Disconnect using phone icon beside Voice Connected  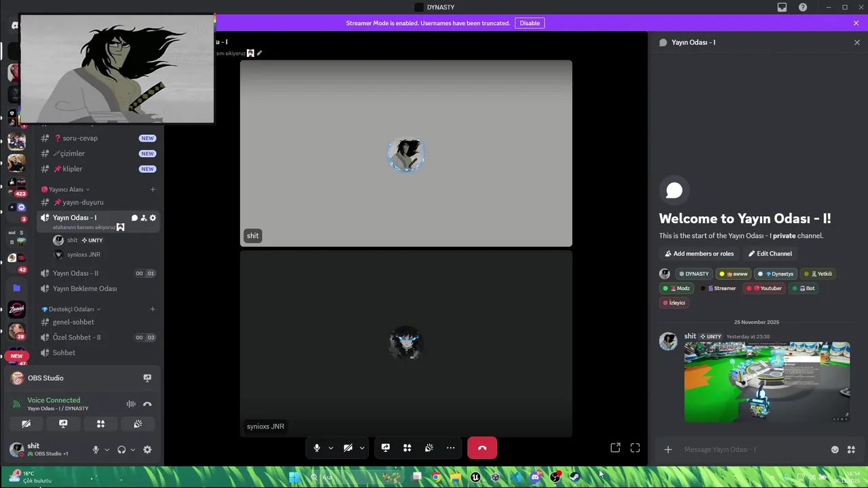click(x=147, y=404)
